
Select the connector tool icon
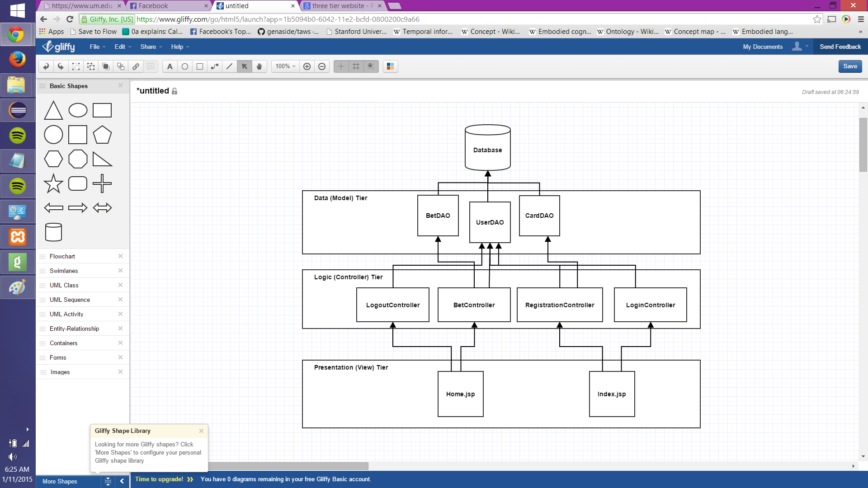[x=215, y=66]
